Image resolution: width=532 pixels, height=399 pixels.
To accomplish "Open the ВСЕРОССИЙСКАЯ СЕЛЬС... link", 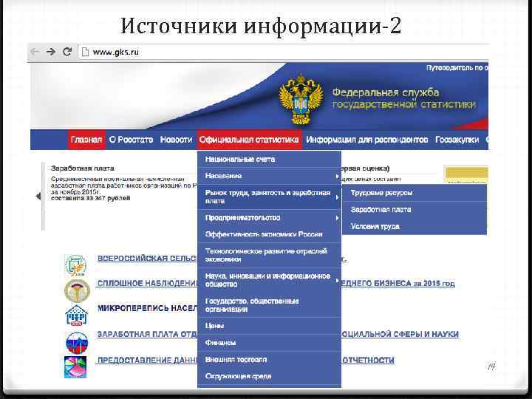I will coord(147,258).
